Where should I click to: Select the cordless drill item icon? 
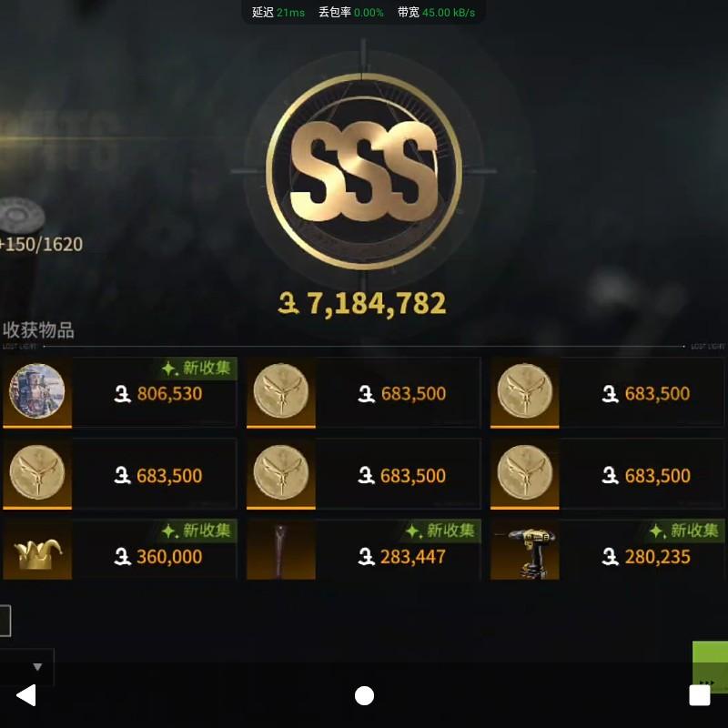click(525, 551)
